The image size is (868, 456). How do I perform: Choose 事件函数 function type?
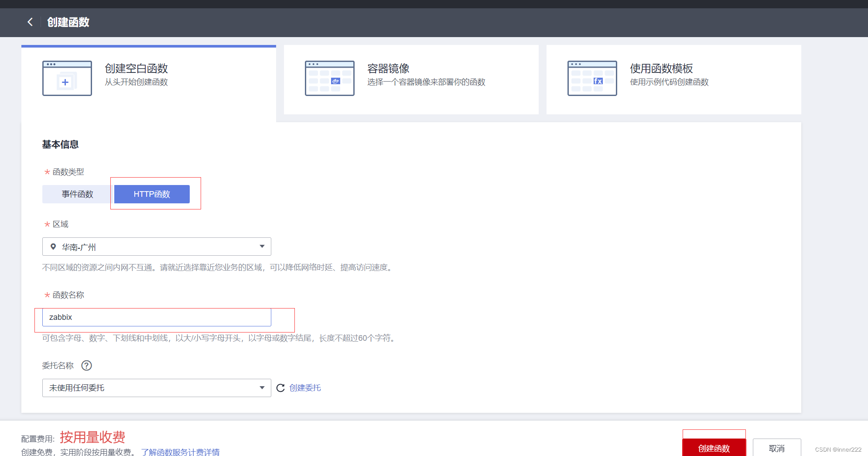(x=78, y=194)
